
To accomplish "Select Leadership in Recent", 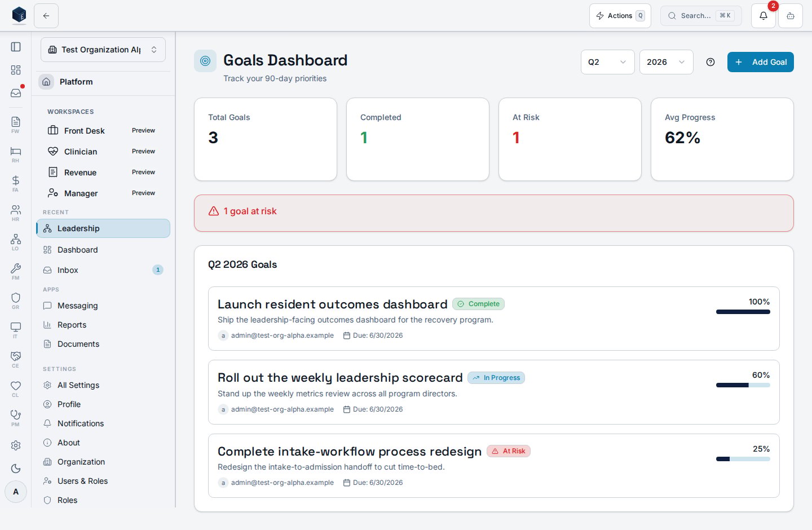I will (x=103, y=228).
